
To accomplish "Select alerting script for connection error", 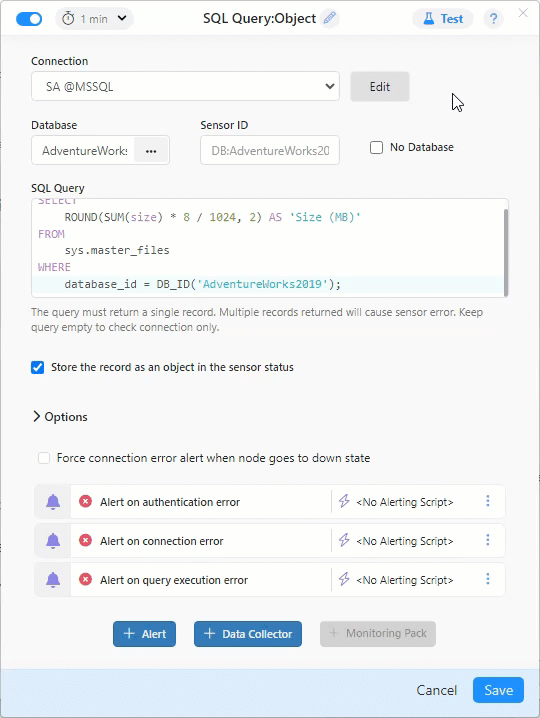I will [x=405, y=541].
